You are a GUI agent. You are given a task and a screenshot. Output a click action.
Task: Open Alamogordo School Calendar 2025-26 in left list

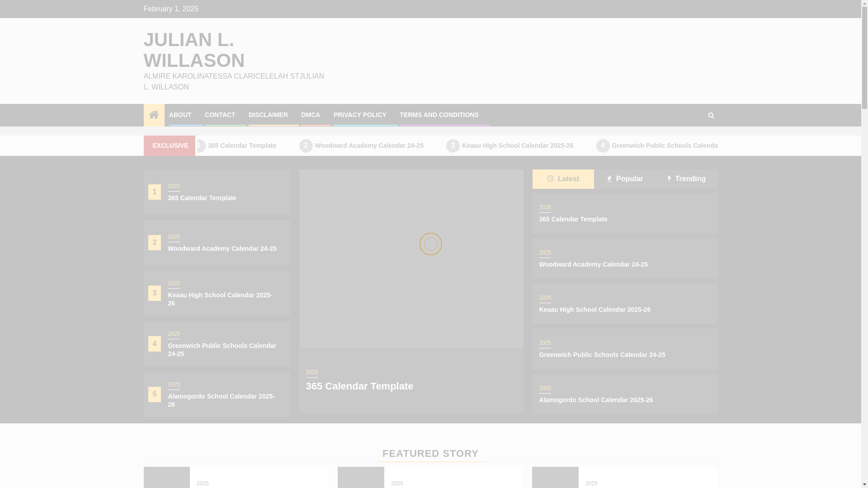221,400
